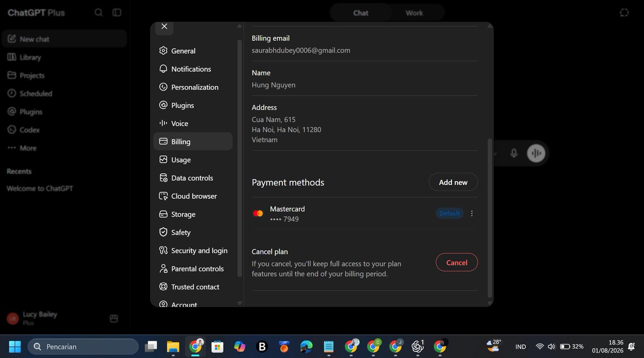Close the settings dialog with the X
The width and height of the screenshot is (644, 358).
(164, 26)
